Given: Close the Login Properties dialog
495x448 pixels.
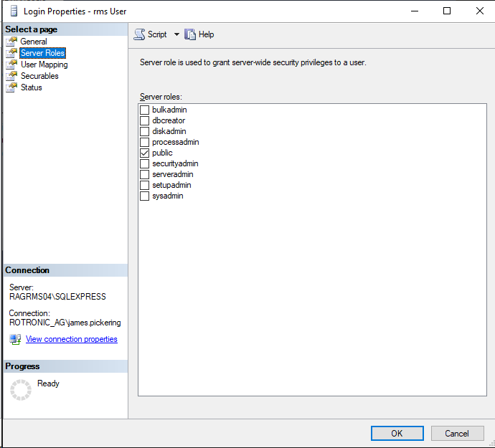Looking at the screenshot, I should (x=480, y=11).
